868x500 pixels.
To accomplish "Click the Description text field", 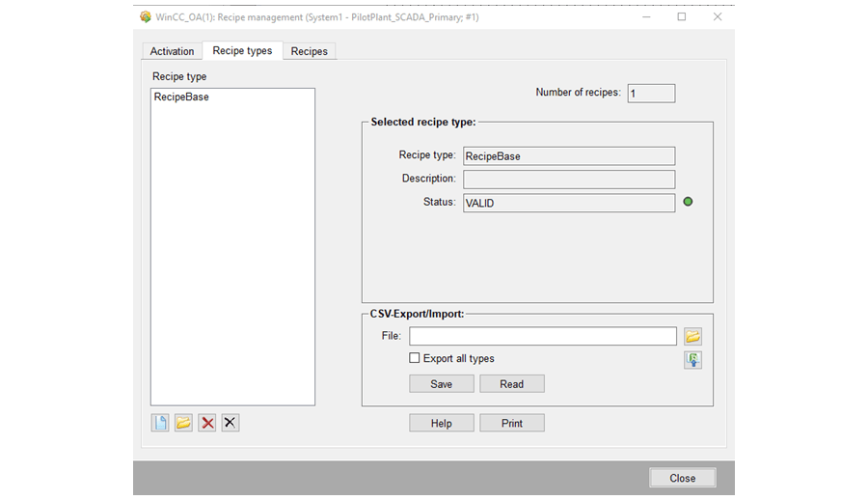I will pos(568,180).
